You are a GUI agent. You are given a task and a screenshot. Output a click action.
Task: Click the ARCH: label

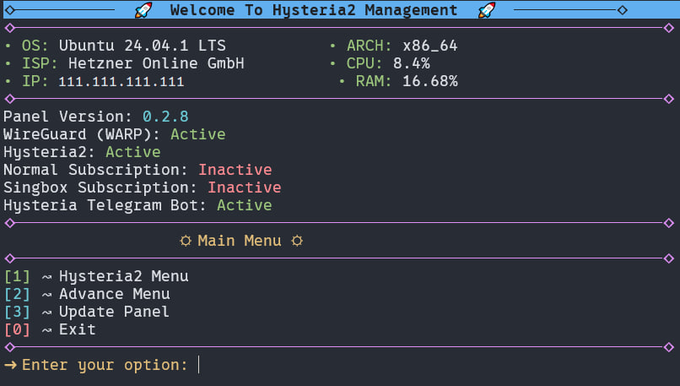(369, 46)
